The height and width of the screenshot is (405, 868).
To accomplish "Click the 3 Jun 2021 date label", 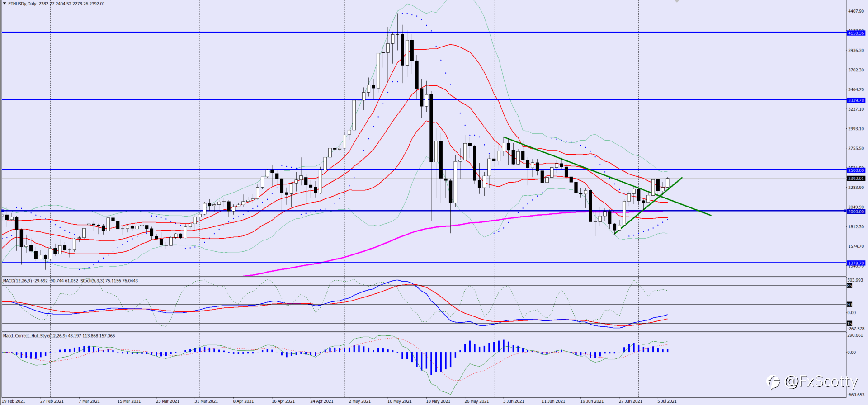I will pyautogui.click(x=514, y=401).
